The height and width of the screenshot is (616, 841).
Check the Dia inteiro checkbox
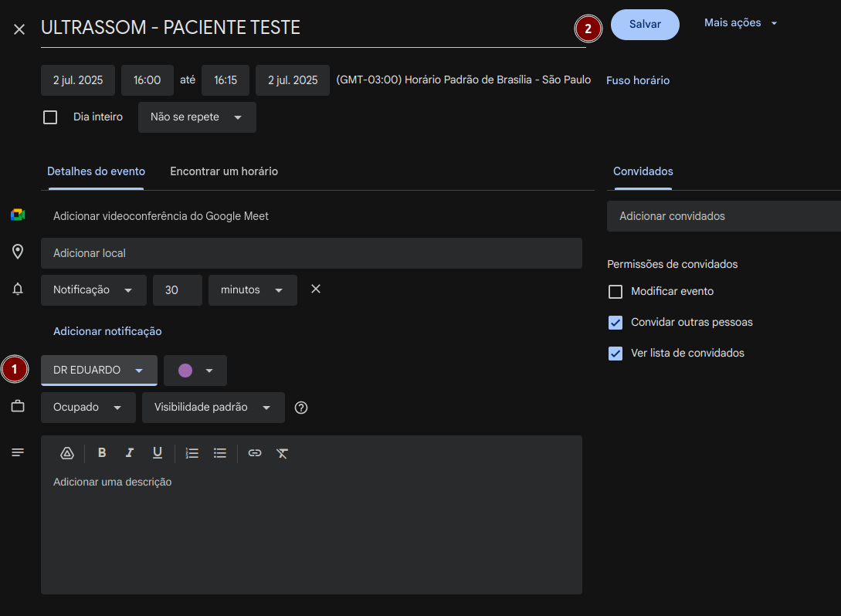(51, 117)
